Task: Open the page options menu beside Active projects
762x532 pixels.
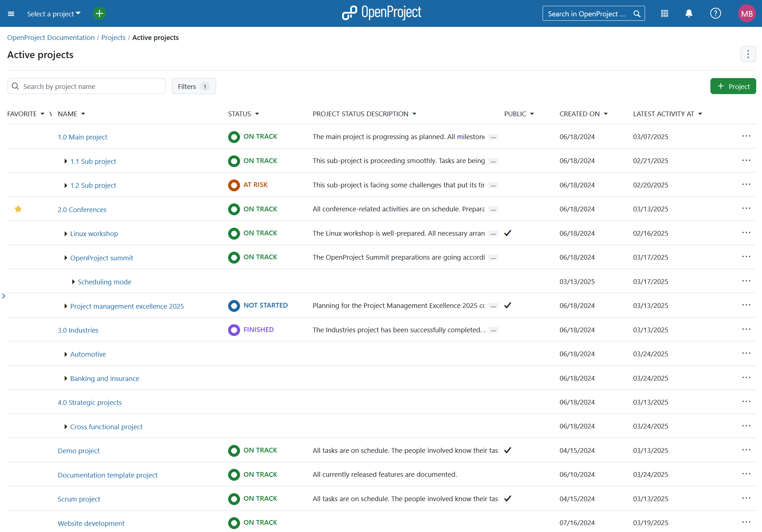Action: coord(748,54)
